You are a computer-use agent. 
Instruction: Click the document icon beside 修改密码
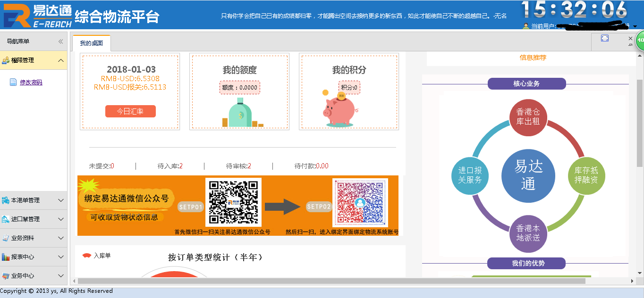pos(13,83)
